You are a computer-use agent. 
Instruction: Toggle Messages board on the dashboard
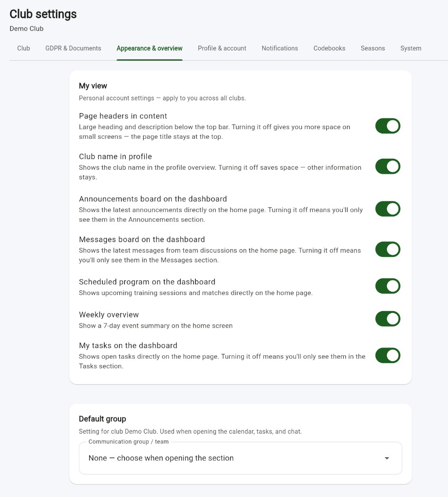[387, 249]
